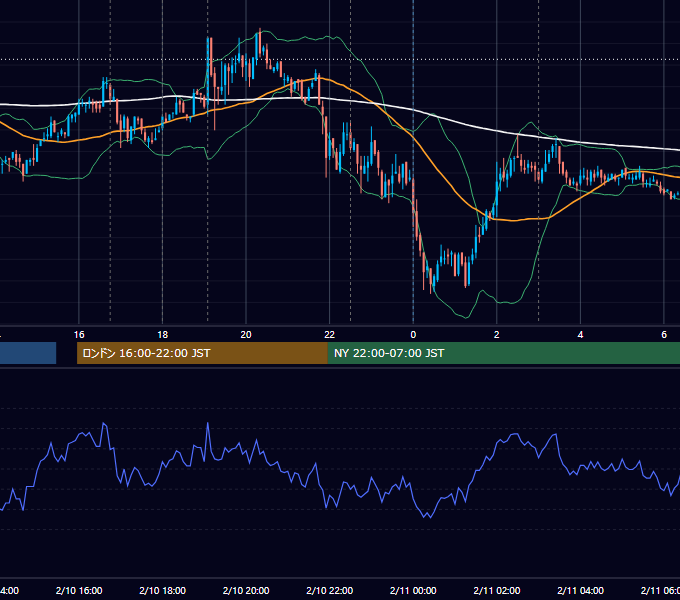Click the 22 hour label on price chart axis
This screenshot has height=600, width=680.
(x=330, y=335)
